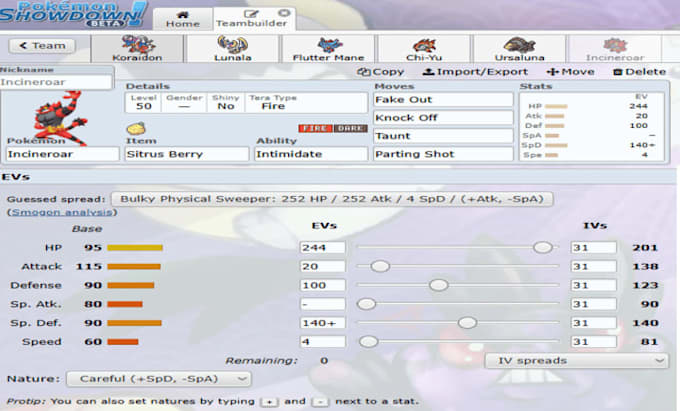This screenshot has width=680, height=411.
Task: Click the Sp. Def. EV slider
Action: tap(458, 323)
